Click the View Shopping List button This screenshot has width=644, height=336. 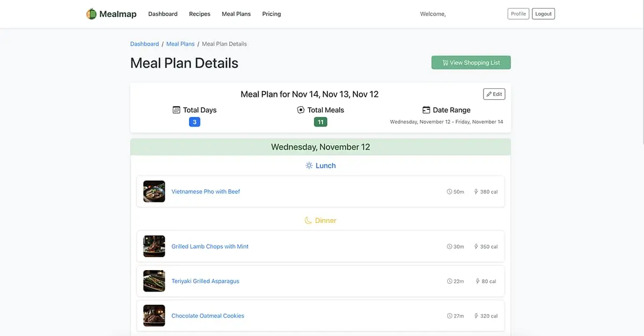471,62
